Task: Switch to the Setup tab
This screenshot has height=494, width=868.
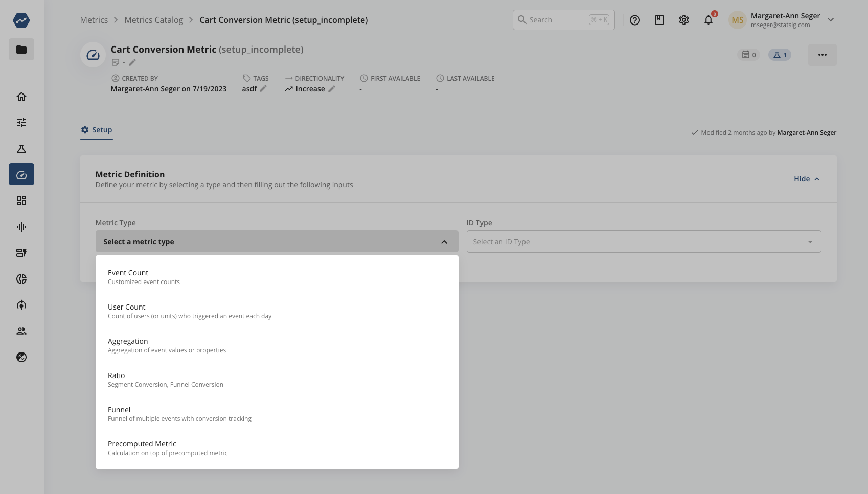Action: (96, 129)
